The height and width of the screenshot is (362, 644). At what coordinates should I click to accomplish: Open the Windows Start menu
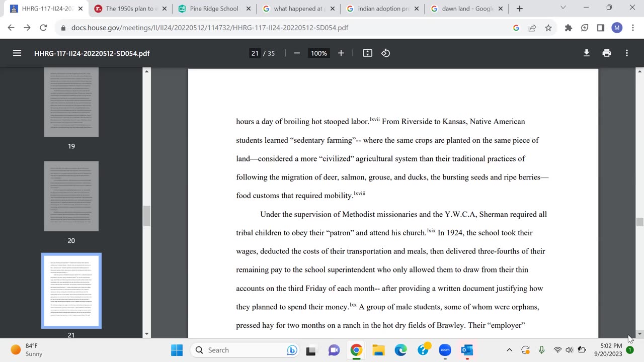tap(177, 350)
